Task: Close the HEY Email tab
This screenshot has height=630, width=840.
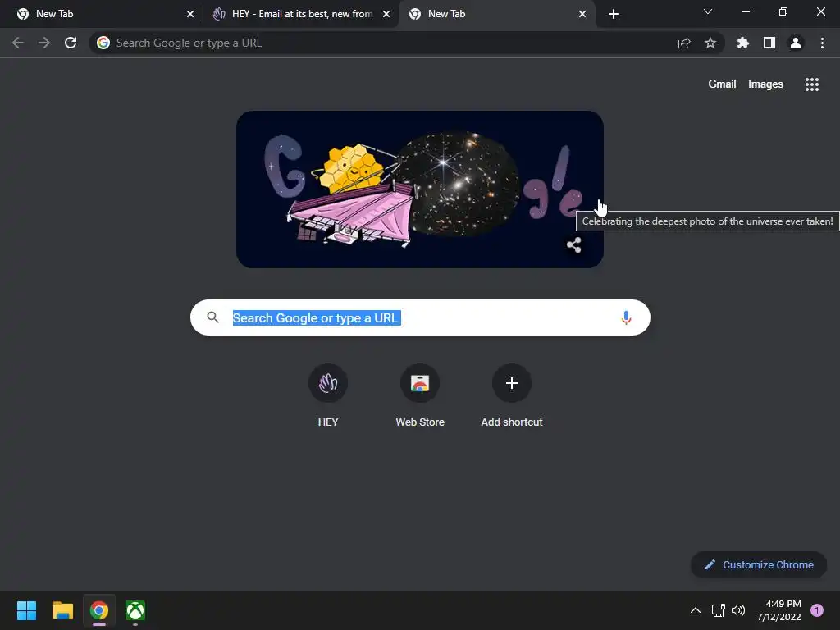Action: pos(386,14)
